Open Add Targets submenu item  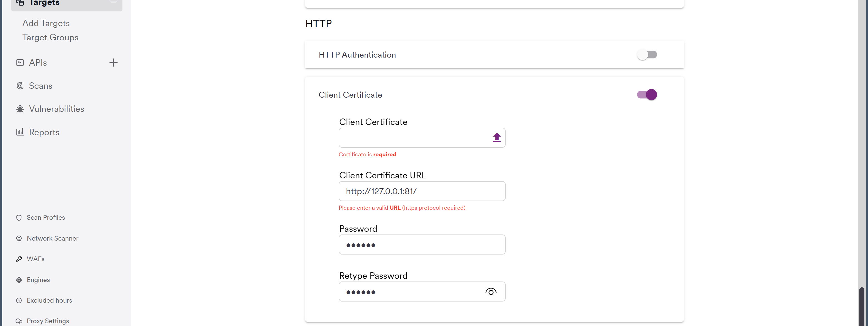click(x=46, y=23)
